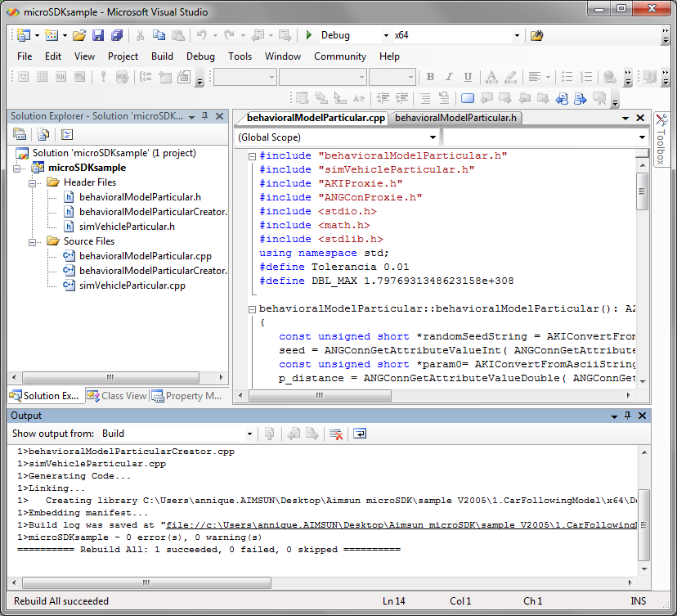Screen dimensions: 677x616
Task: Click the Clear All output icon
Action: tap(335, 434)
